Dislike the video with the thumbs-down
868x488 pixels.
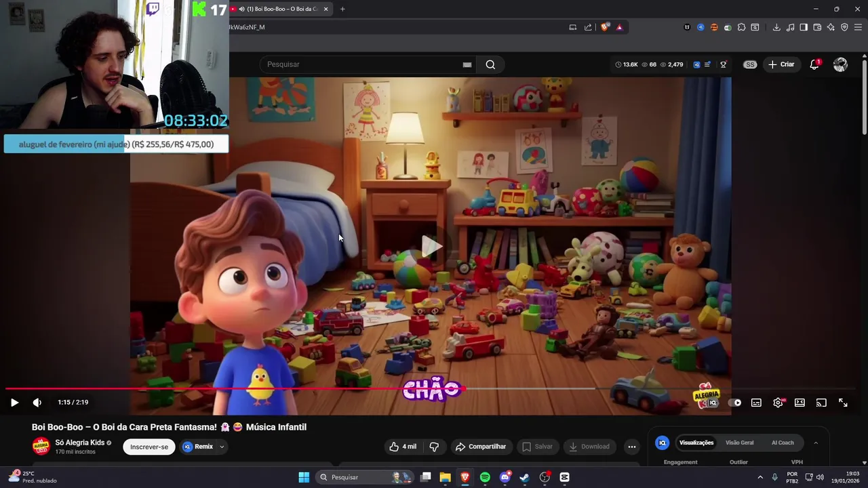pyautogui.click(x=434, y=447)
